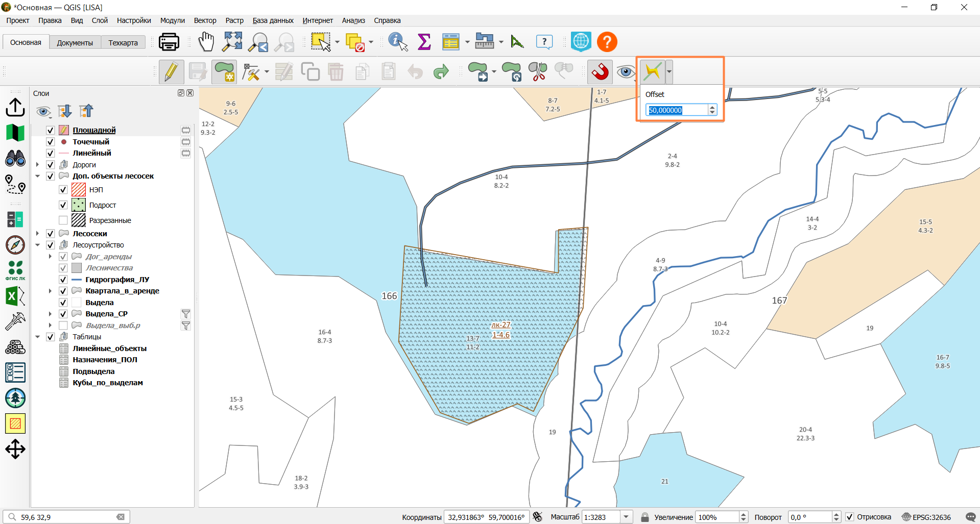
Task: Select the scissors split features tool
Action: coord(537,72)
